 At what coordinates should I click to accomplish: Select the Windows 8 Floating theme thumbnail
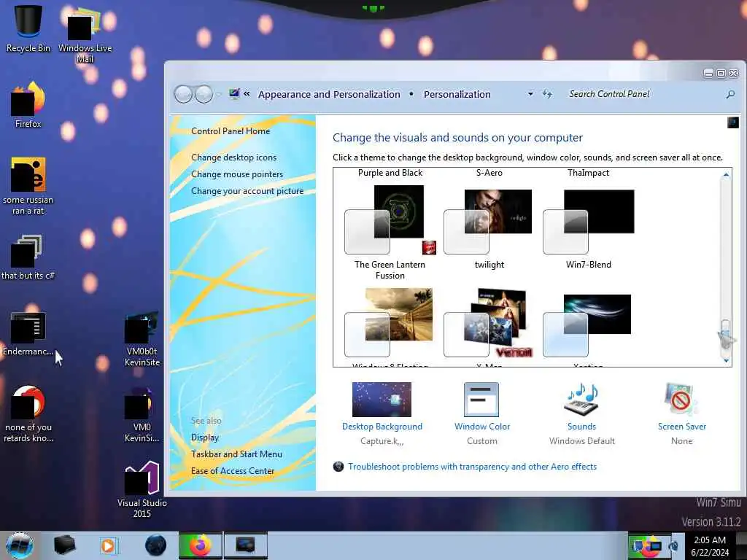(x=388, y=323)
